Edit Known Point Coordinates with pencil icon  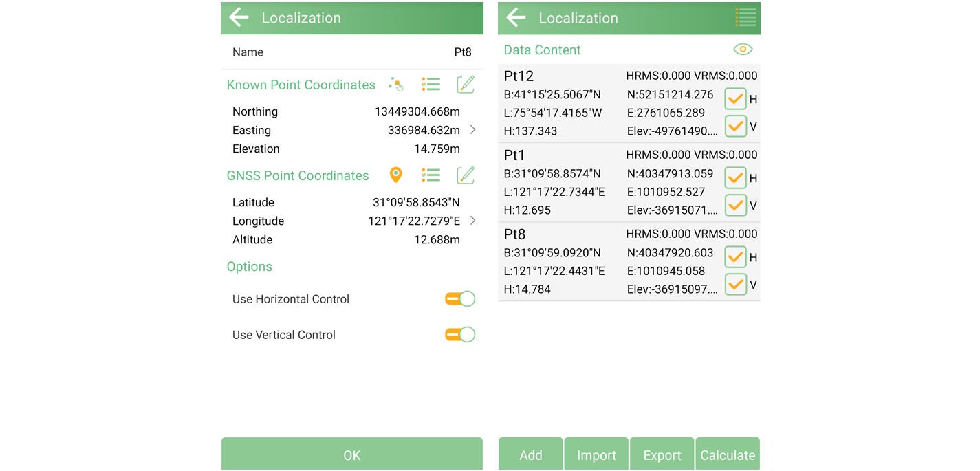[466, 85]
